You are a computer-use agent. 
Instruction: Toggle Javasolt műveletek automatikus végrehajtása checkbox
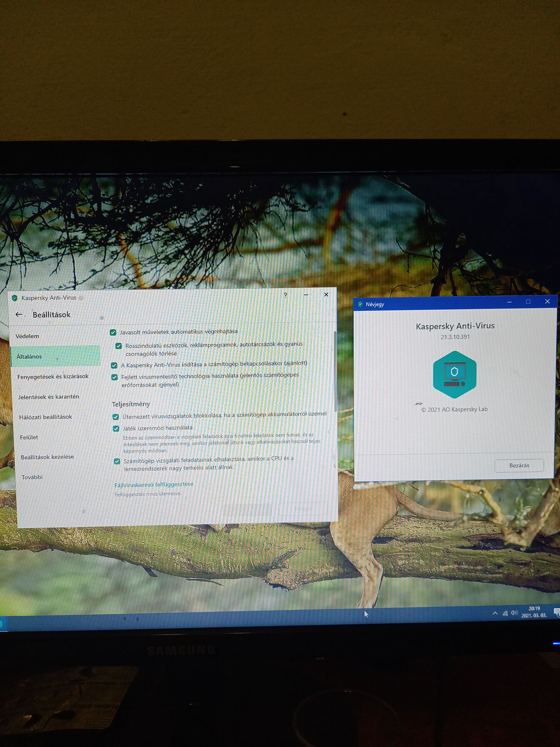click(113, 332)
